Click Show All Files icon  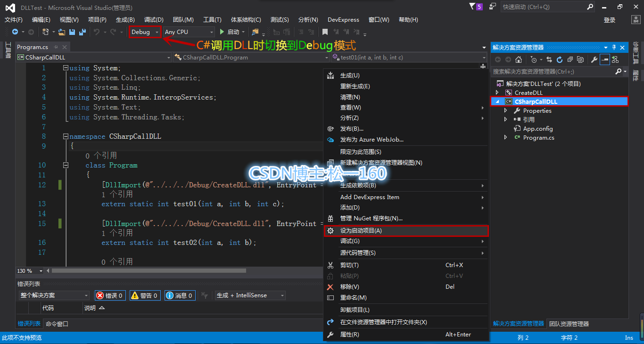[580, 59]
